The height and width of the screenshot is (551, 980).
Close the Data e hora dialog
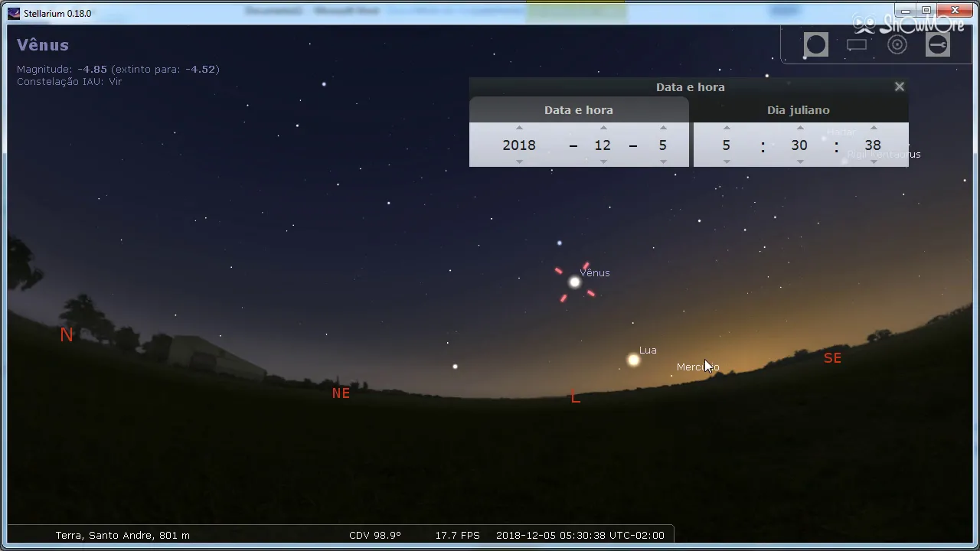click(x=900, y=86)
